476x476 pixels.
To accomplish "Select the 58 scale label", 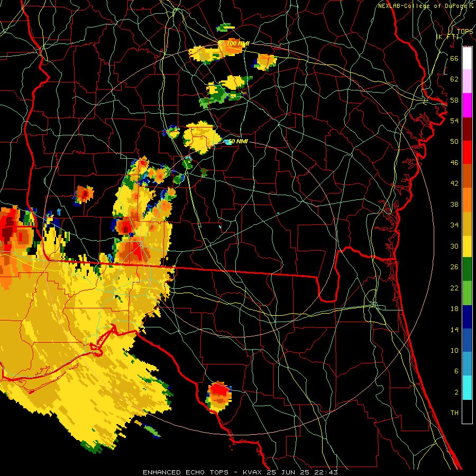I will click(454, 100).
